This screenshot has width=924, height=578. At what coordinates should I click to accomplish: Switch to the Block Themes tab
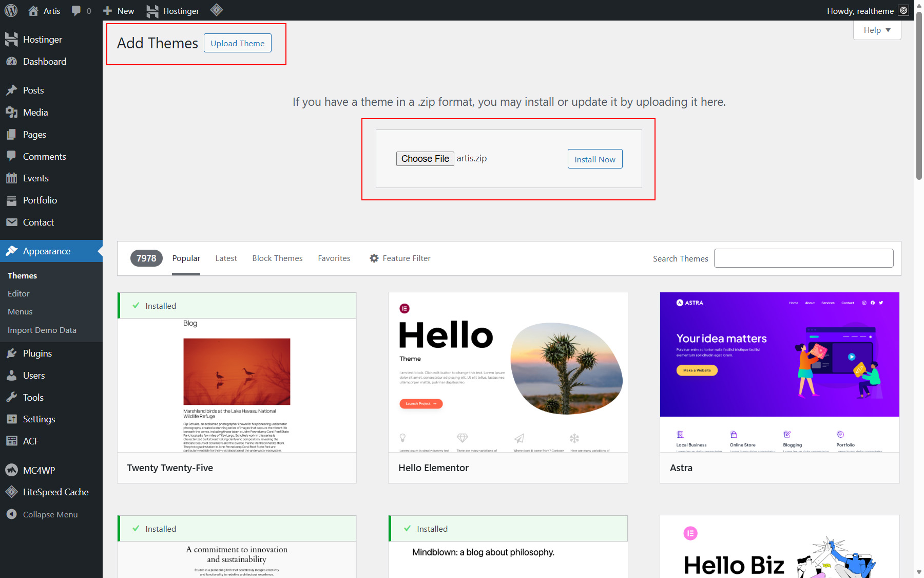pyautogui.click(x=277, y=258)
